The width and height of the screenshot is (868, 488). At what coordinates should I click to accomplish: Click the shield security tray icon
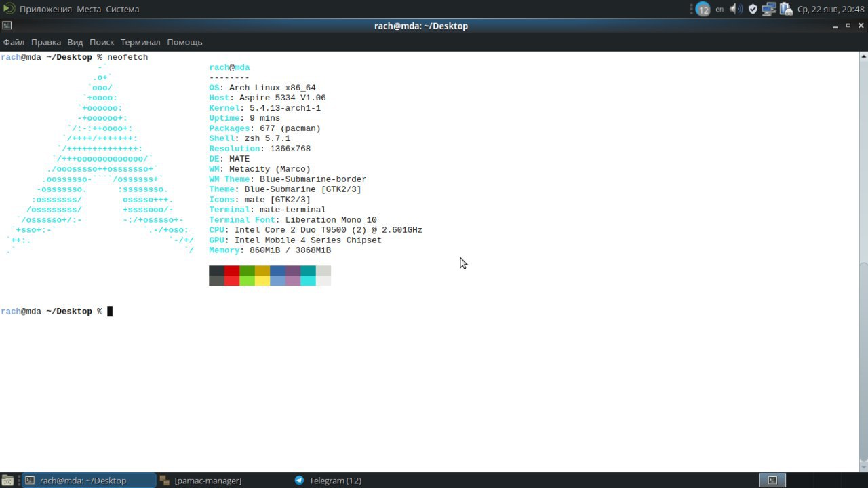pyautogui.click(x=753, y=10)
